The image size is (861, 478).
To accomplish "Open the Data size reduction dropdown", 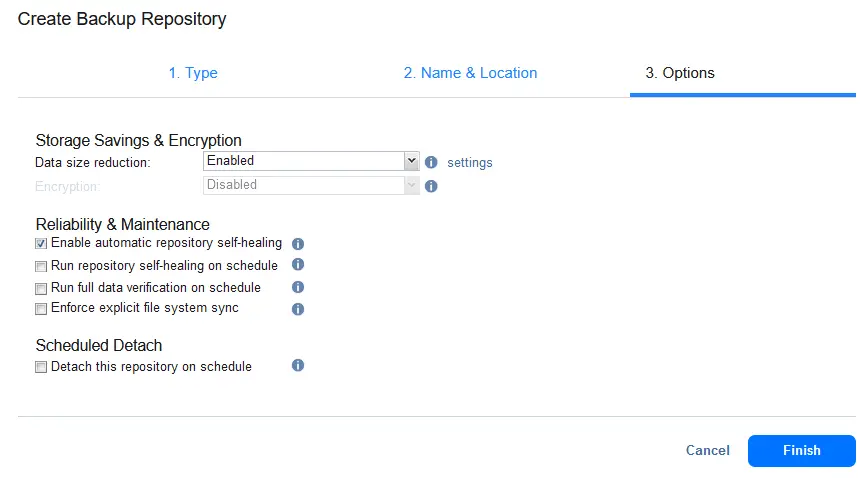I will click(311, 161).
